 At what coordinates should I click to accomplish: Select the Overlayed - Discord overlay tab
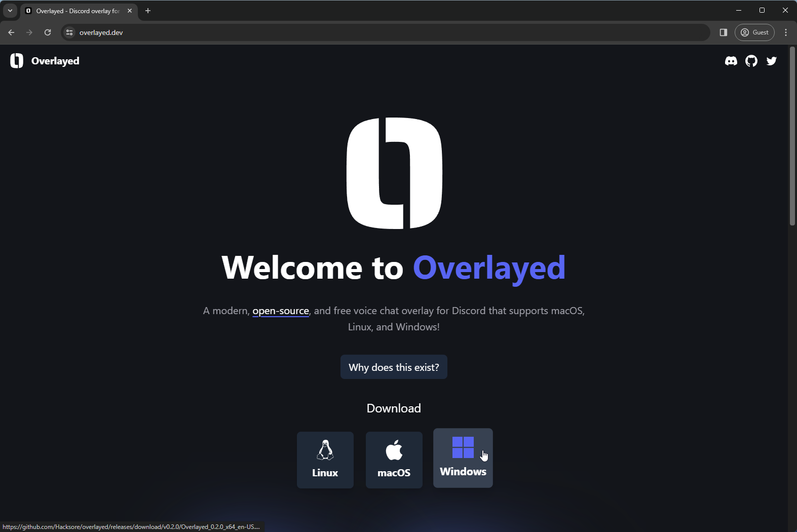(x=76, y=11)
